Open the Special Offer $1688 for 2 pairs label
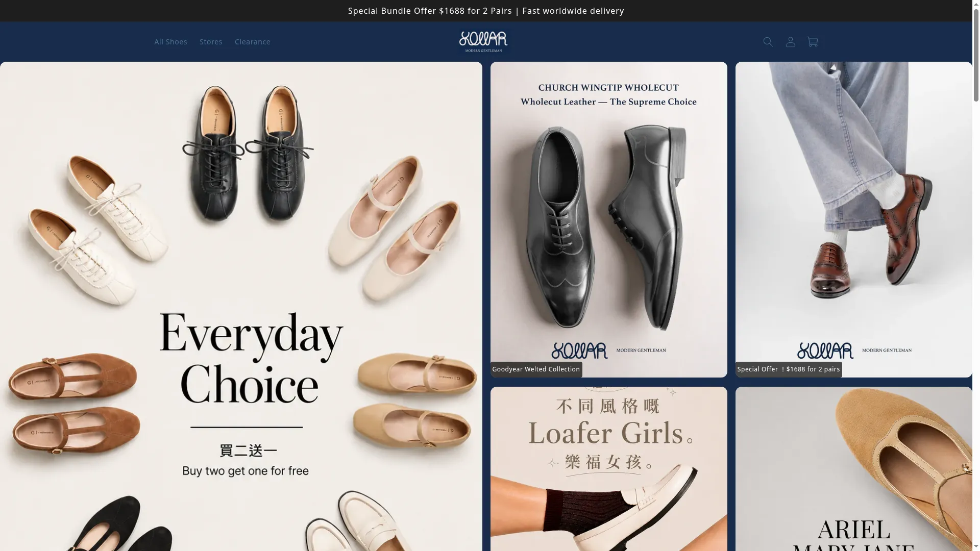Viewport: 980px width, 551px height. (789, 369)
